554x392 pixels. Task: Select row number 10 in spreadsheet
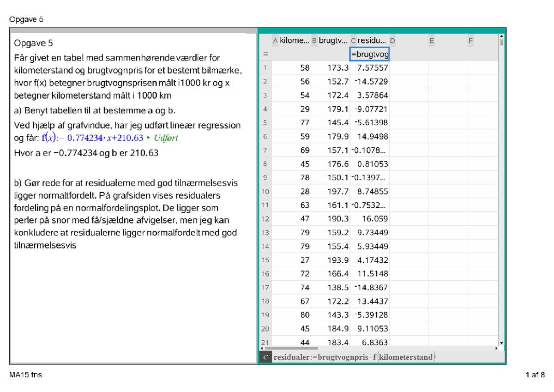[266, 191]
